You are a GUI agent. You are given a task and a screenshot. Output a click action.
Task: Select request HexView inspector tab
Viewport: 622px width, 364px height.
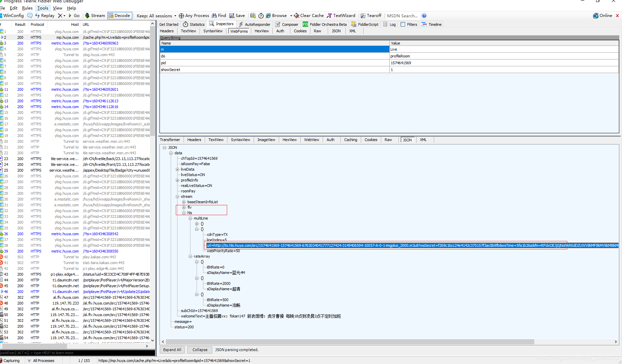pyautogui.click(x=262, y=31)
